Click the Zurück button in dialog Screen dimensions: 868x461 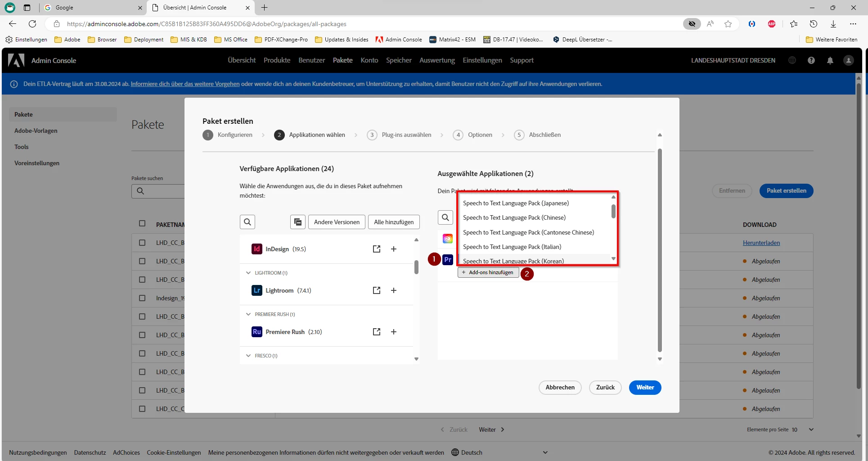point(605,387)
